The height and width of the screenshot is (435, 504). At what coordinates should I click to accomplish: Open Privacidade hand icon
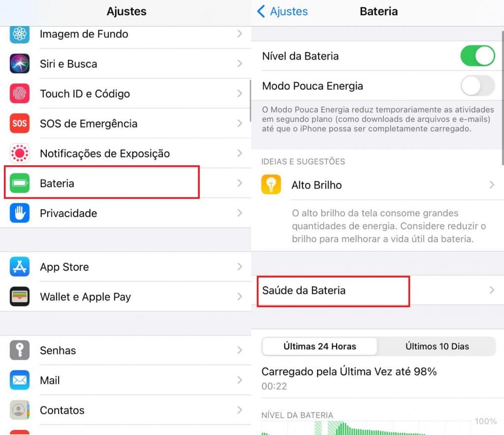point(20,213)
